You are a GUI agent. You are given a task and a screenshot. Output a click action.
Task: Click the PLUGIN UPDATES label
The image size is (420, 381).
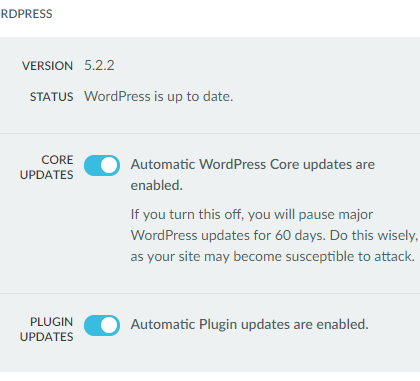click(47, 329)
